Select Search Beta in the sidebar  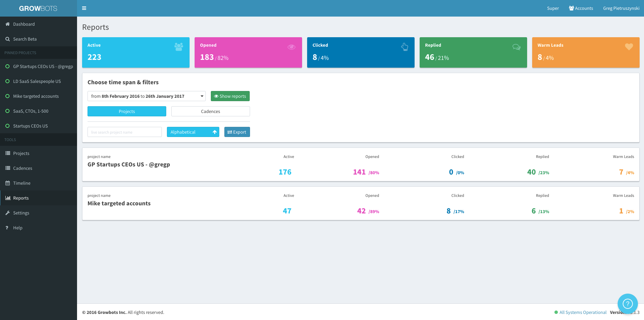click(x=25, y=39)
